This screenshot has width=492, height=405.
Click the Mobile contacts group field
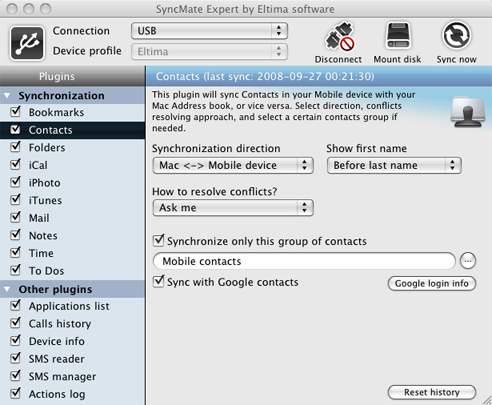[x=304, y=261]
